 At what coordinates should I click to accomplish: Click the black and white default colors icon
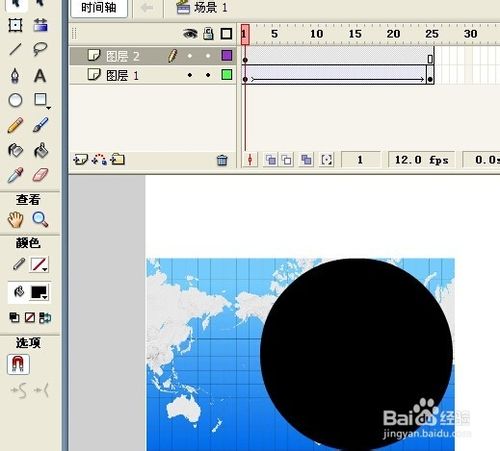[14, 318]
